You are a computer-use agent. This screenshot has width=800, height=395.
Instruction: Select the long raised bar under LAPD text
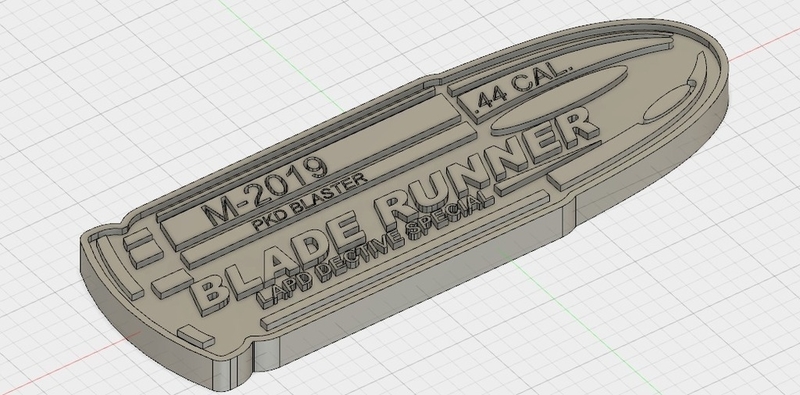coord(405,260)
